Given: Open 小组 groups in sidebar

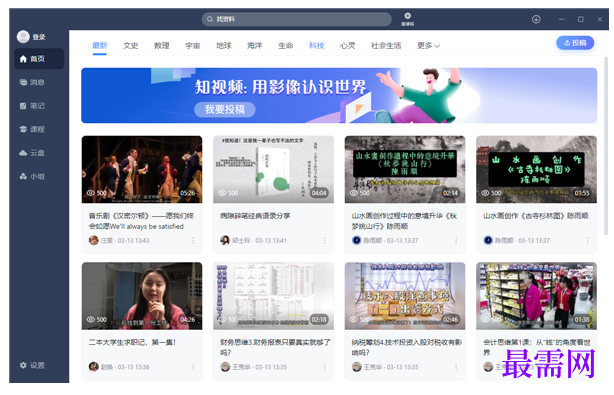Looking at the screenshot, I should click(x=32, y=176).
